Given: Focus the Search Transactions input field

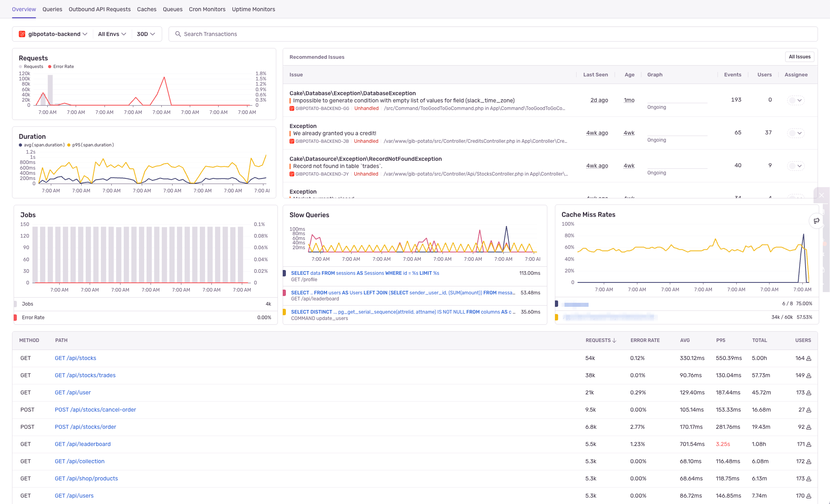Looking at the screenshot, I should point(480,34).
